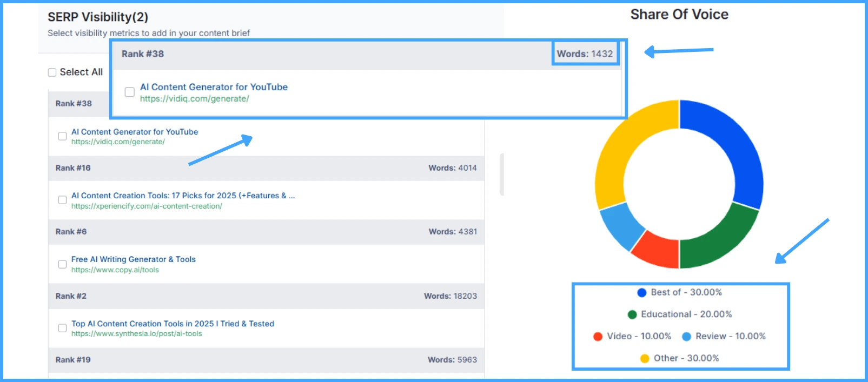This screenshot has width=868, height=382.
Task: Enable the Top AI Content Creation Tools checkbox
Action: [62, 328]
